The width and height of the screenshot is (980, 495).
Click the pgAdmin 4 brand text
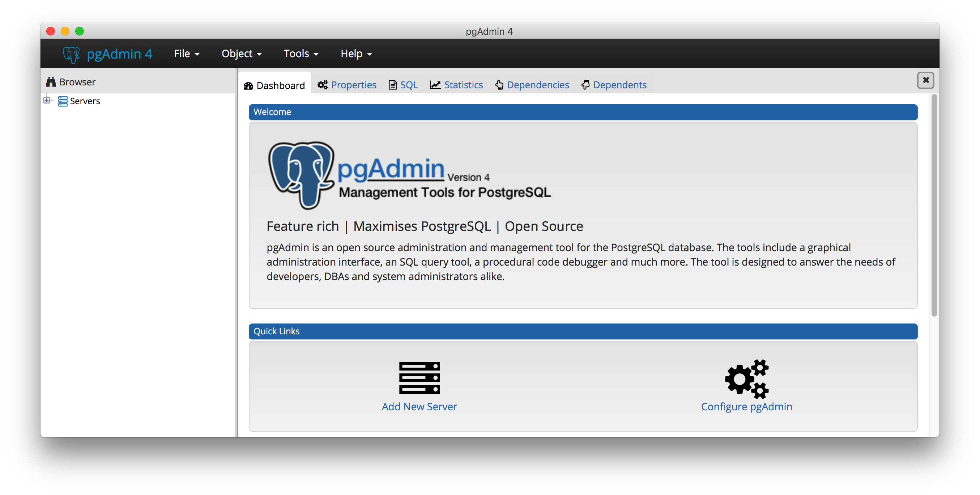(x=119, y=54)
